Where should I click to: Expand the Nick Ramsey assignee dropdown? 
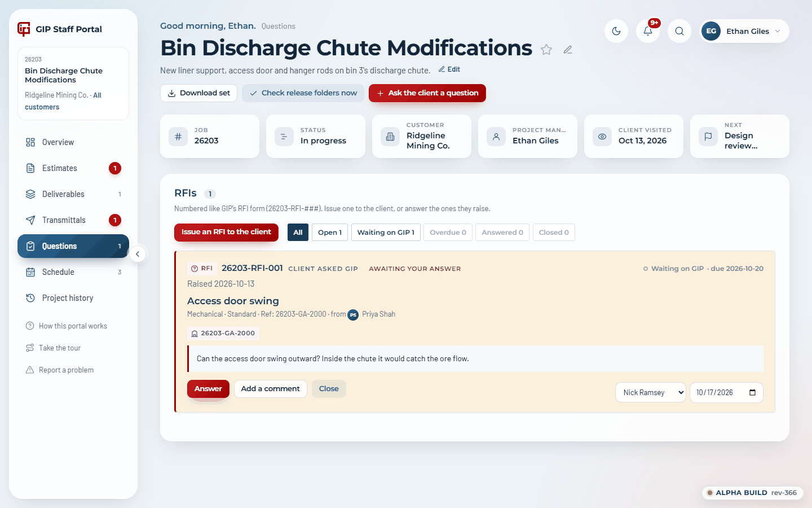[651, 392]
